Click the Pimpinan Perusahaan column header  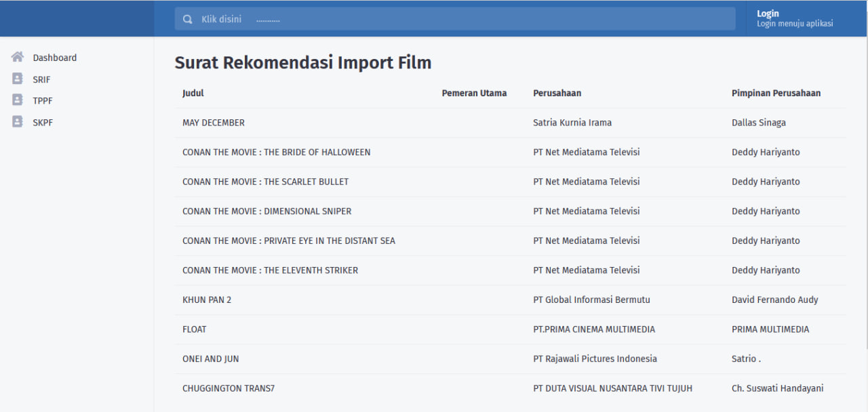pyautogui.click(x=776, y=93)
